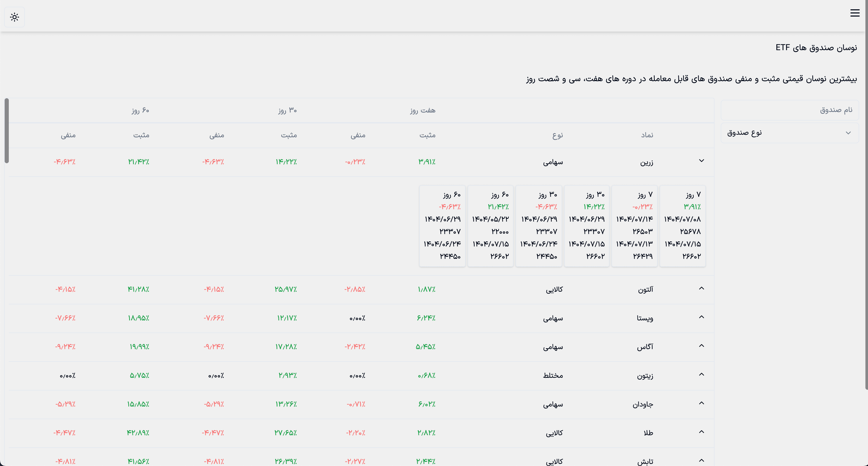Open the hamburger menu
The height and width of the screenshot is (466, 868).
855,13
